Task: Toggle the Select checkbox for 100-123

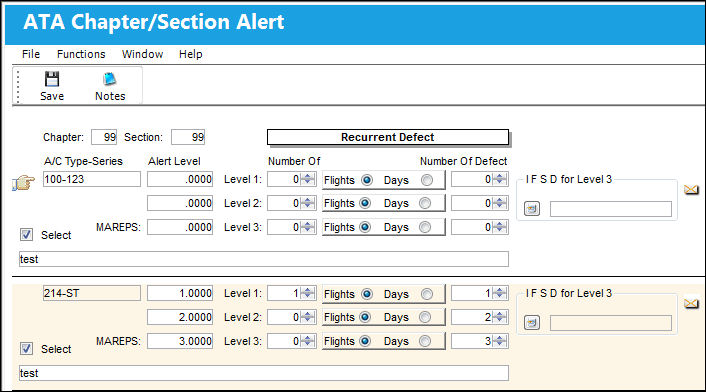Action: (26, 234)
